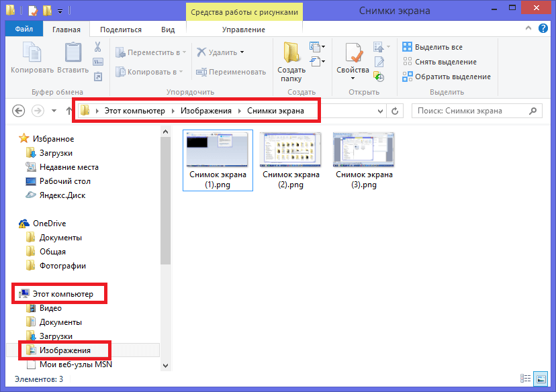Switch to the Вид ribbon tab
Viewport: 556px width, 392px height.
coord(168,30)
